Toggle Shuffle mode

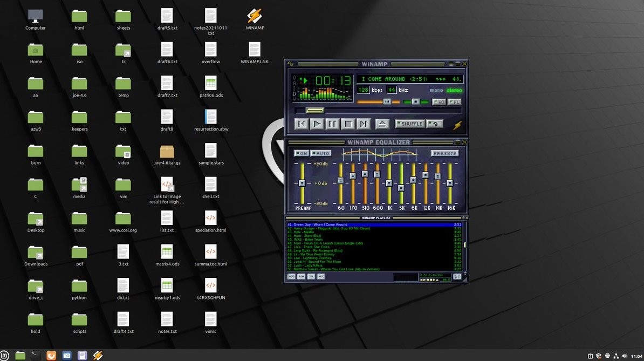pyautogui.click(x=409, y=124)
